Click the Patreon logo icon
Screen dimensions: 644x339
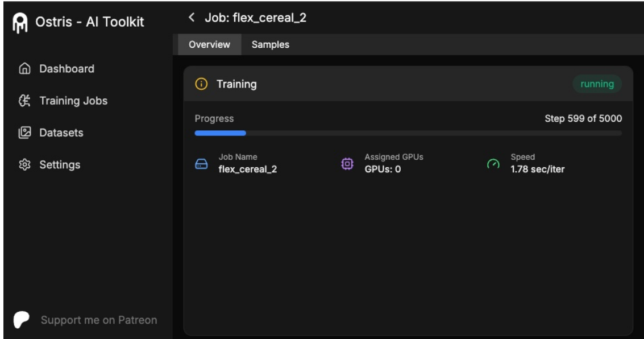(20, 320)
